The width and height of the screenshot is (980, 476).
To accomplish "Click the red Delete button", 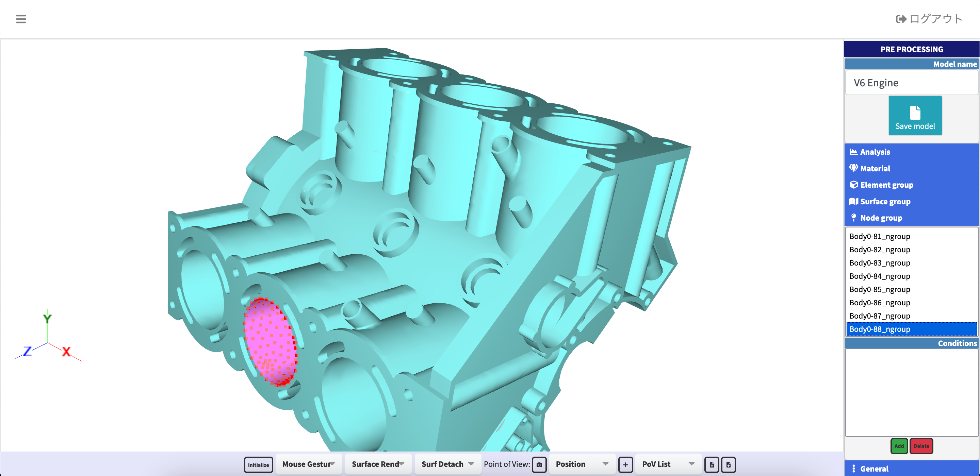I will [x=921, y=446].
